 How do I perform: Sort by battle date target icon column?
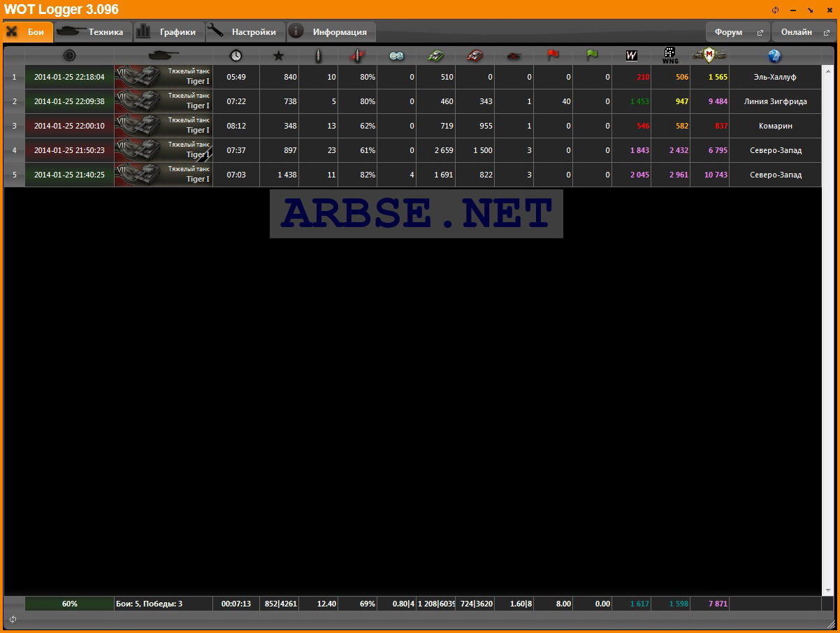coord(69,55)
